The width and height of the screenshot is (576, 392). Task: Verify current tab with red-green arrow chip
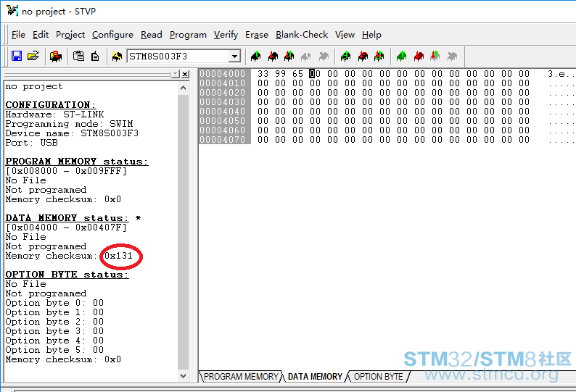click(289, 57)
